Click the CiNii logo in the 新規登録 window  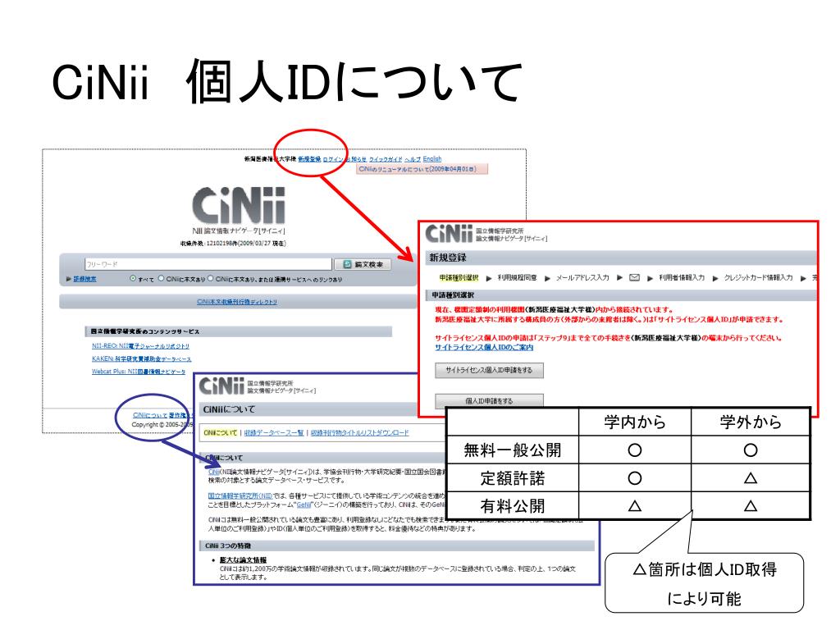449,234
